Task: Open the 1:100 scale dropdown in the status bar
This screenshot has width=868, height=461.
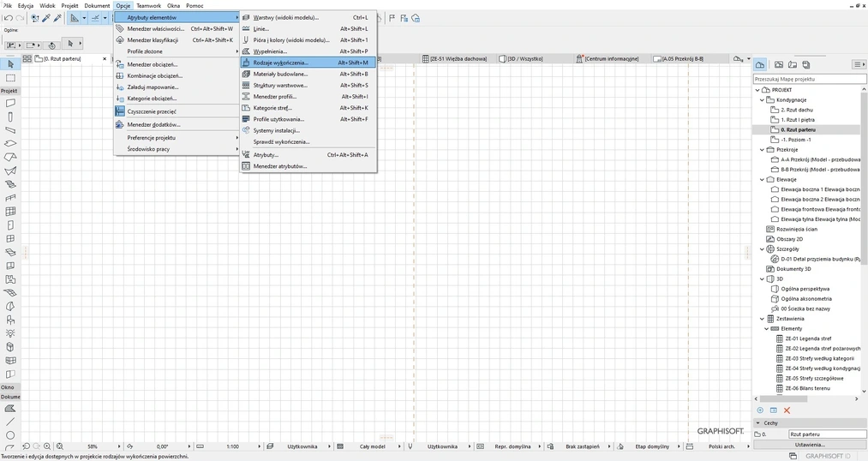Action: (232, 446)
